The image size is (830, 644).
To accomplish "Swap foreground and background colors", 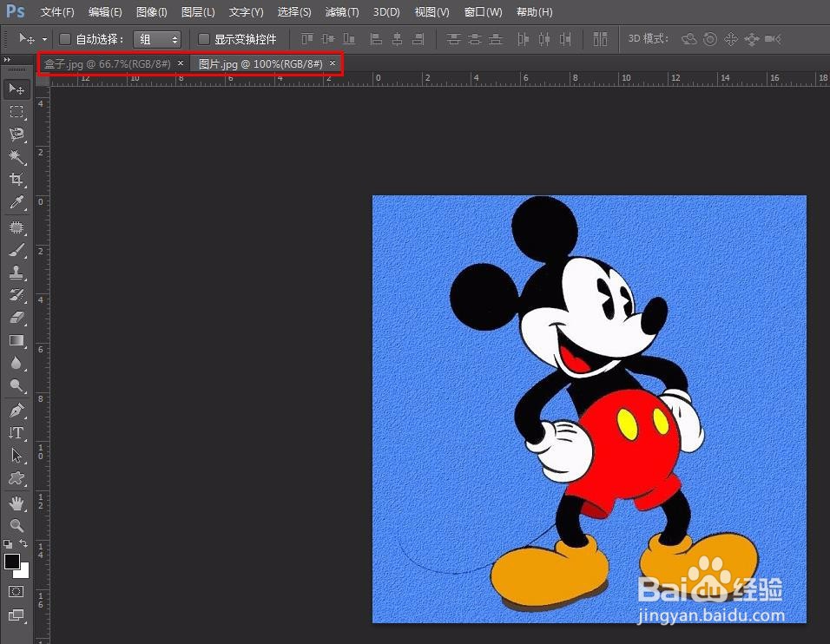I will (23, 544).
